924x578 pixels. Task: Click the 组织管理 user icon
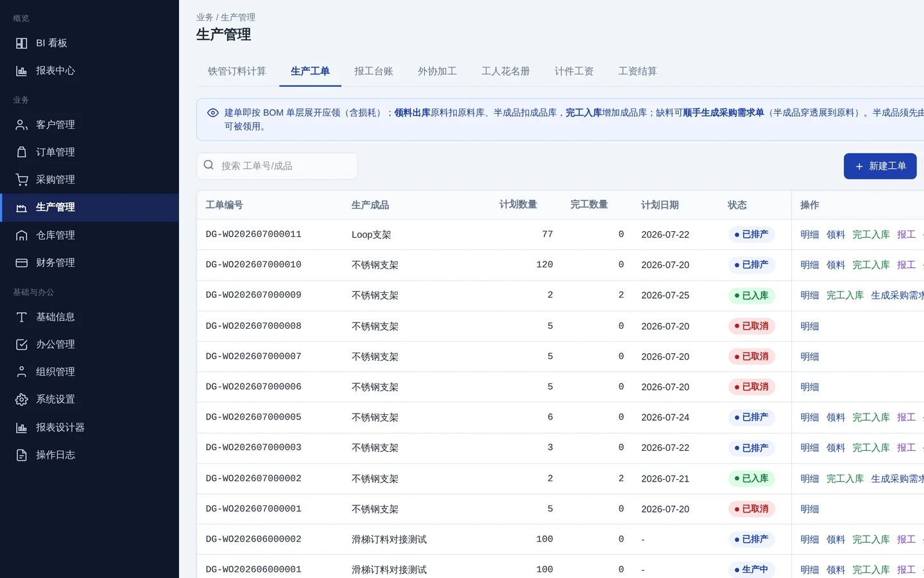tap(21, 372)
